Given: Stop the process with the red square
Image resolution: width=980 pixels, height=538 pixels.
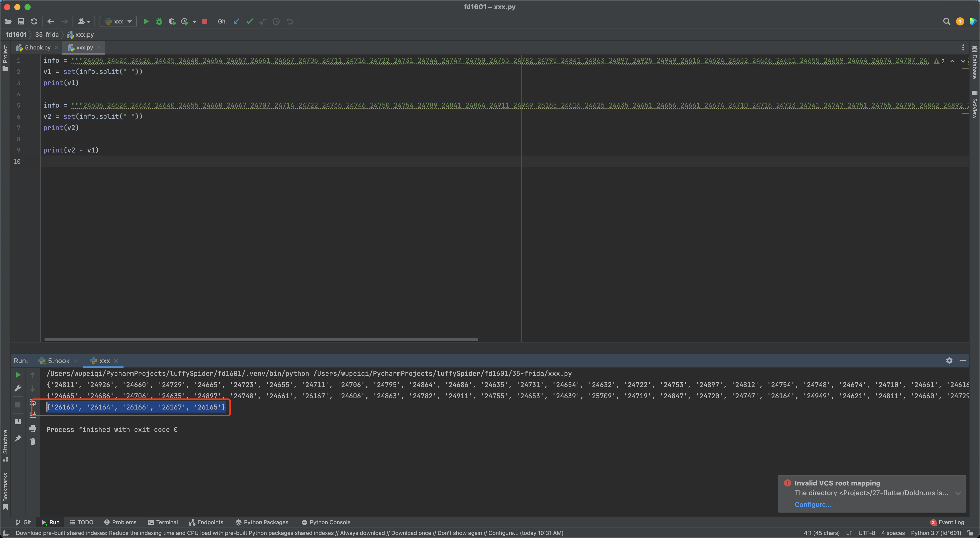Looking at the screenshot, I should coord(205,22).
